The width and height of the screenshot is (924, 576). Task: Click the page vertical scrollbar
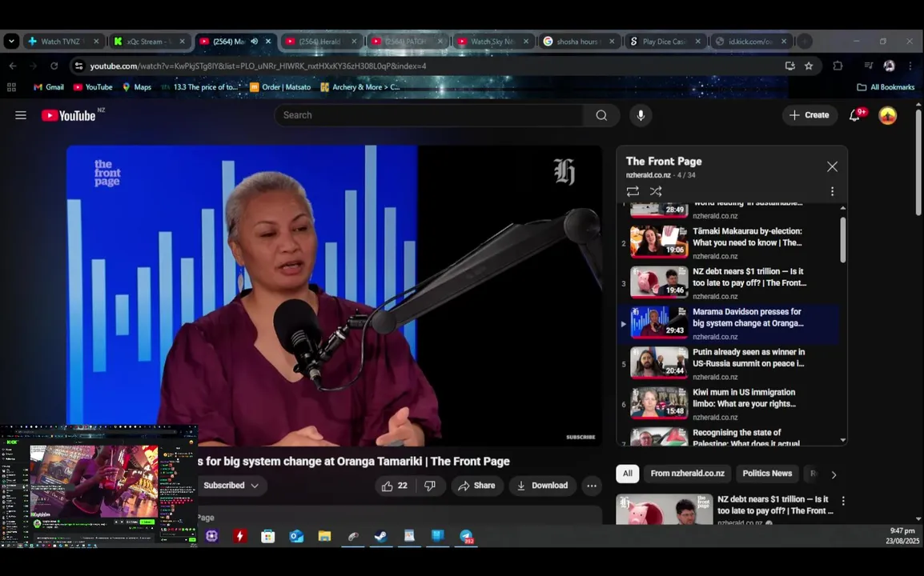918,162
